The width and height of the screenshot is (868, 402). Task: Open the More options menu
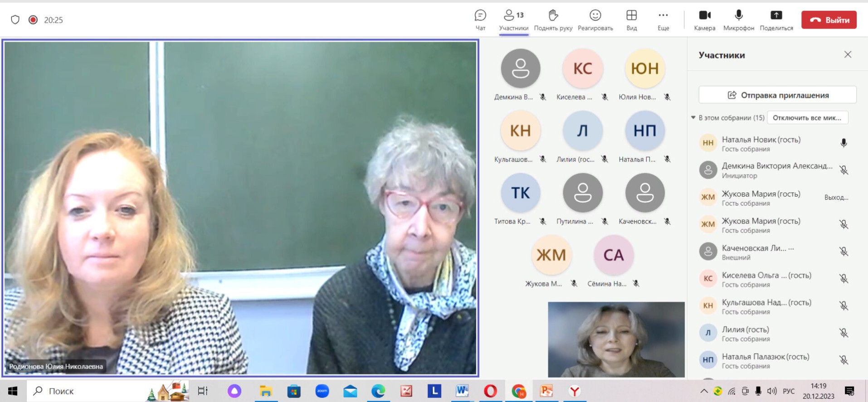click(663, 20)
